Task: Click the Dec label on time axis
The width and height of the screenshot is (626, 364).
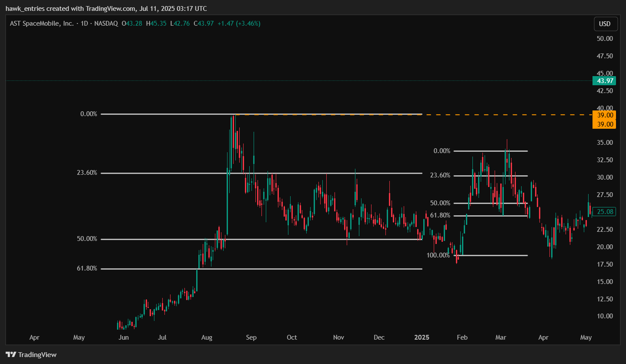Action: pyautogui.click(x=379, y=337)
